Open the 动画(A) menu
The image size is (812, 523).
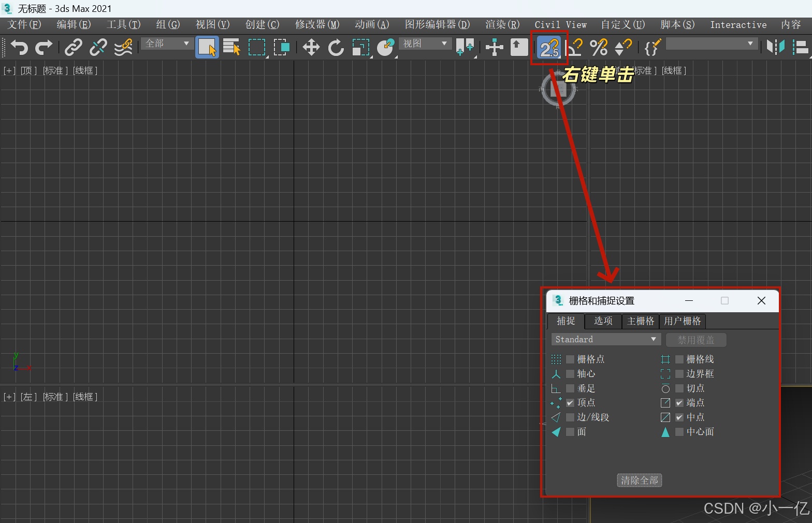[x=372, y=24]
